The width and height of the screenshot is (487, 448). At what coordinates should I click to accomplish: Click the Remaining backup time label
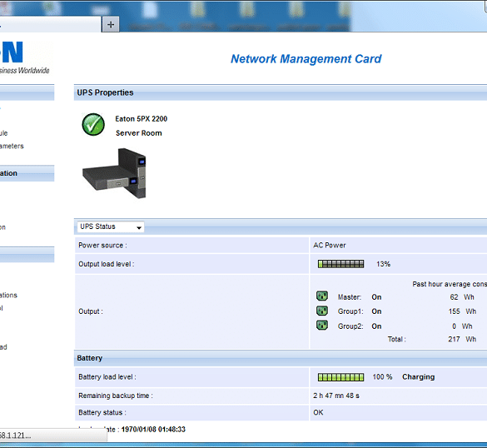click(116, 396)
